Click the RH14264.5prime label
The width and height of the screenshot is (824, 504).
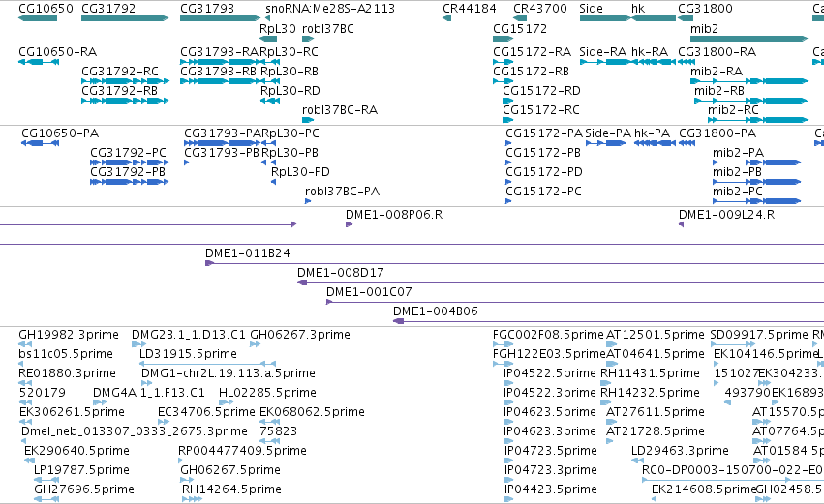231,490
